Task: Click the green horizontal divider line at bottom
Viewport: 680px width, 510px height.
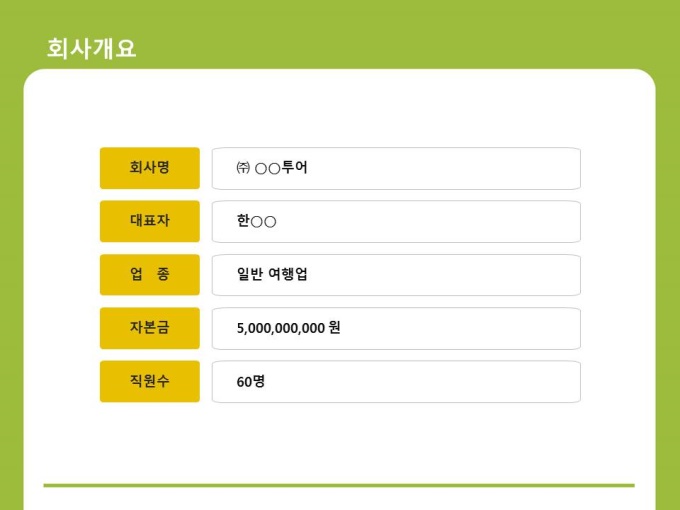Action: [x=338, y=485]
